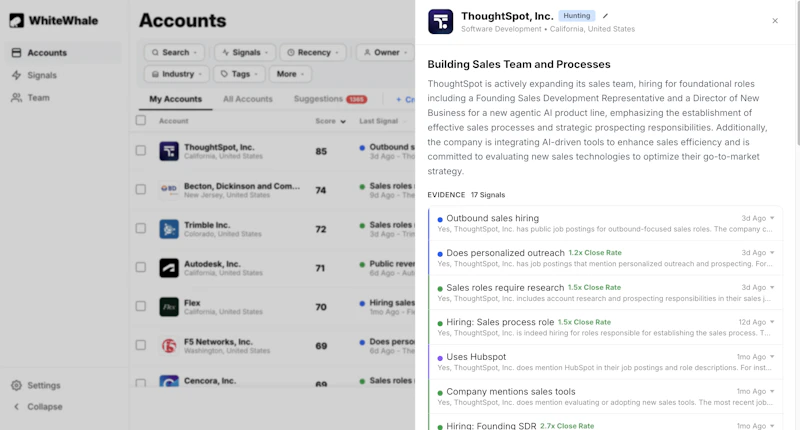Click the Collapse chevron icon
Viewport: 800px width, 430px height.
point(16,407)
